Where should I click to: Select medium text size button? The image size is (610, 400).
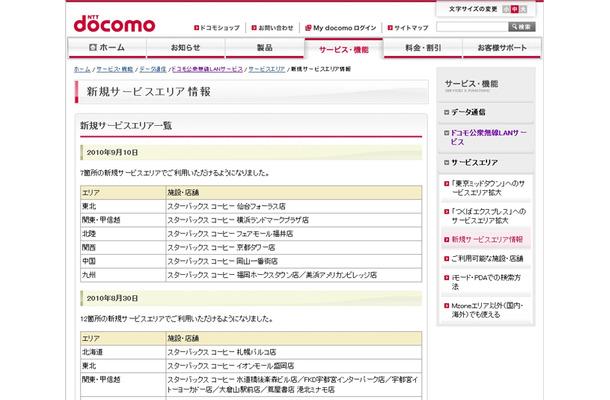515,9
